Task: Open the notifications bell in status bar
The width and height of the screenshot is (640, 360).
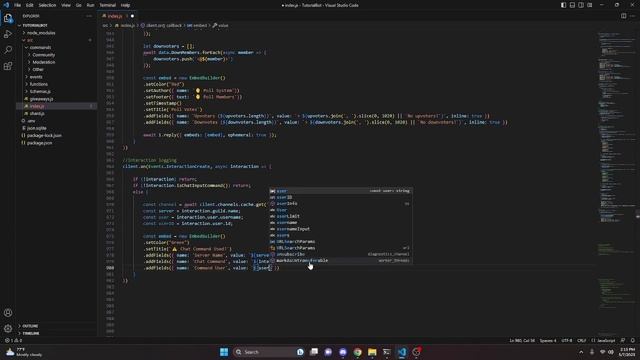Action: click(x=633, y=340)
